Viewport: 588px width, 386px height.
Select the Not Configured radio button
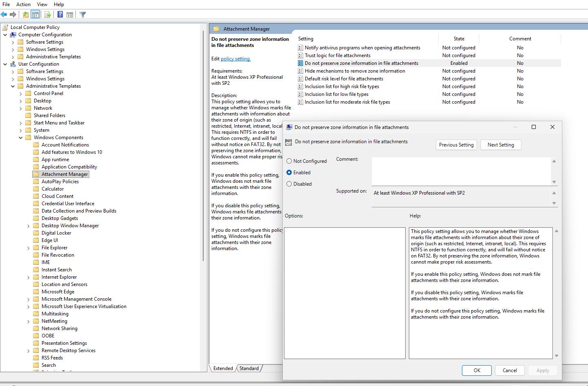289,161
